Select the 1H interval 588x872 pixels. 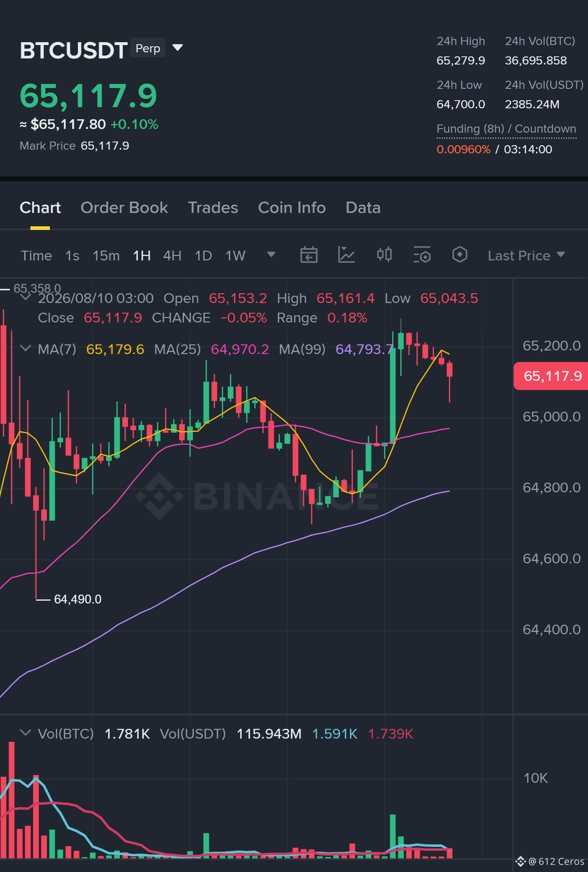(142, 256)
